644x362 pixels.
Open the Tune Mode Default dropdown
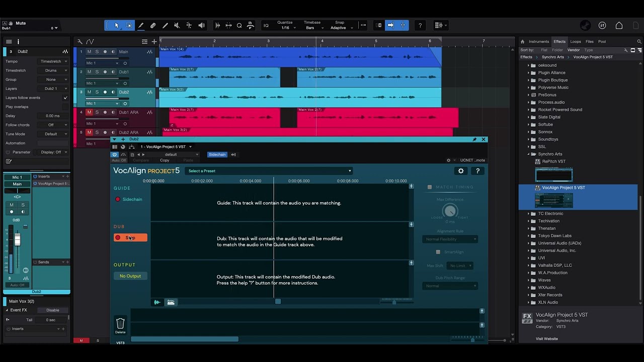tap(53, 134)
